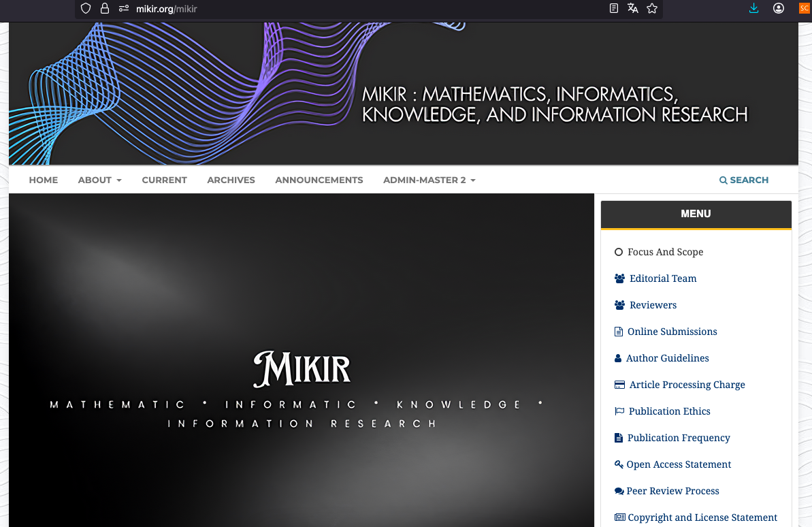Bookmark this page with the star icon
Image resolution: width=812 pixels, height=527 pixels.
(x=652, y=9)
